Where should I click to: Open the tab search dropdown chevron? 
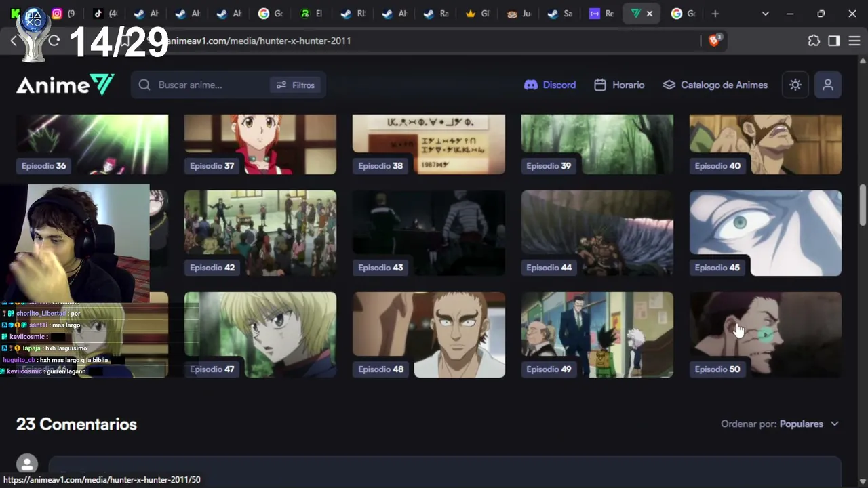766,14
